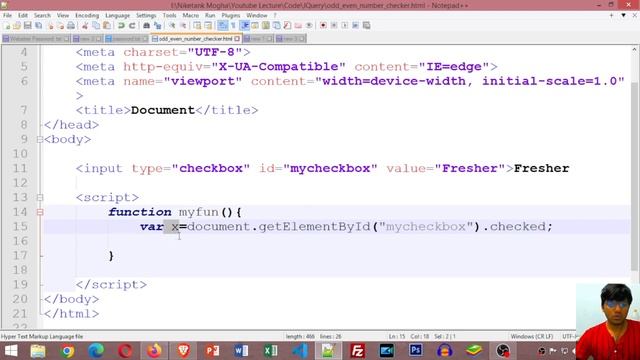The width and height of the screenshot is (640, 360).
Task: Click the Paste toolbar icon
Action: tap(107, 25)
